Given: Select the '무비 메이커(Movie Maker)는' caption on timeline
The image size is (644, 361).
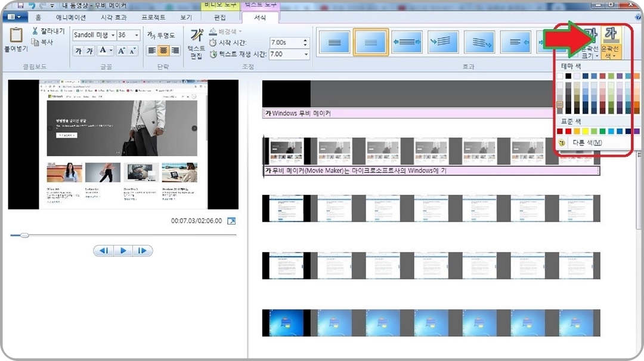Looking at the screenshot, I should [431, 170].
